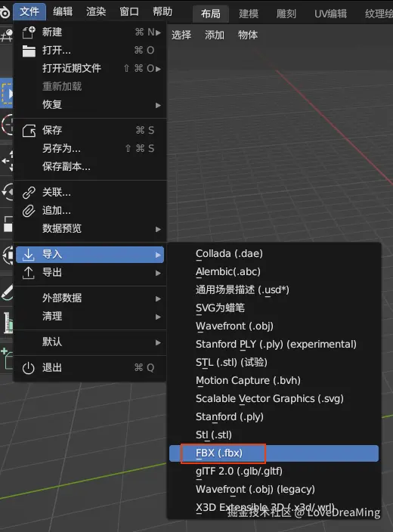Viewport: 393px width, 532px height.
Task: Expand the 清理 submenu arrow
Action: pos(158,317)
